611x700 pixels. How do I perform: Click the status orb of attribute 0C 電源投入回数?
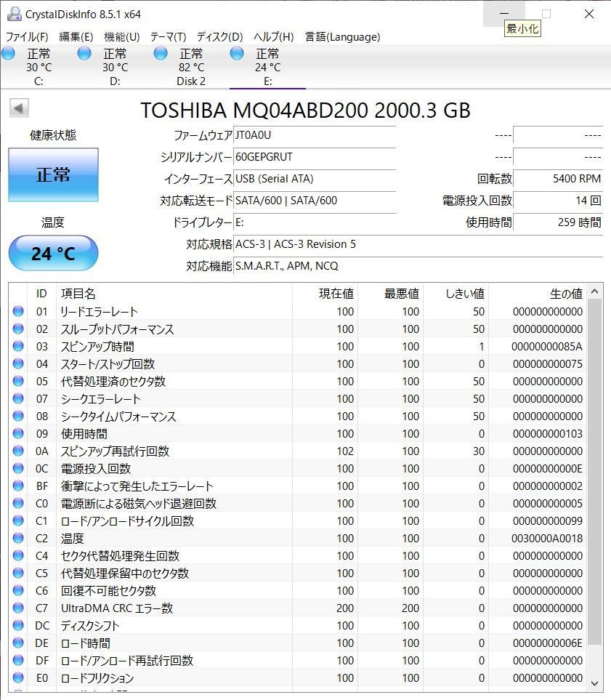pos(18,468)
